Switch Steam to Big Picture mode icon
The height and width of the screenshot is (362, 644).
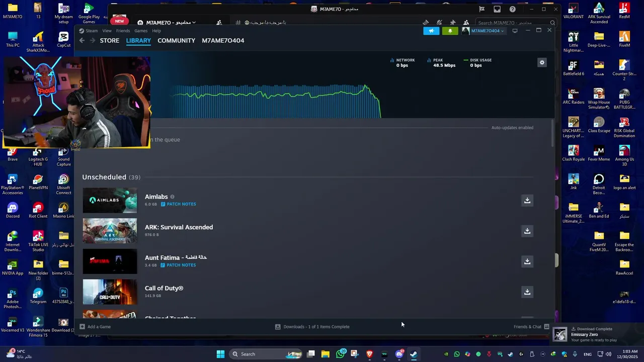[x=515, y=31]
